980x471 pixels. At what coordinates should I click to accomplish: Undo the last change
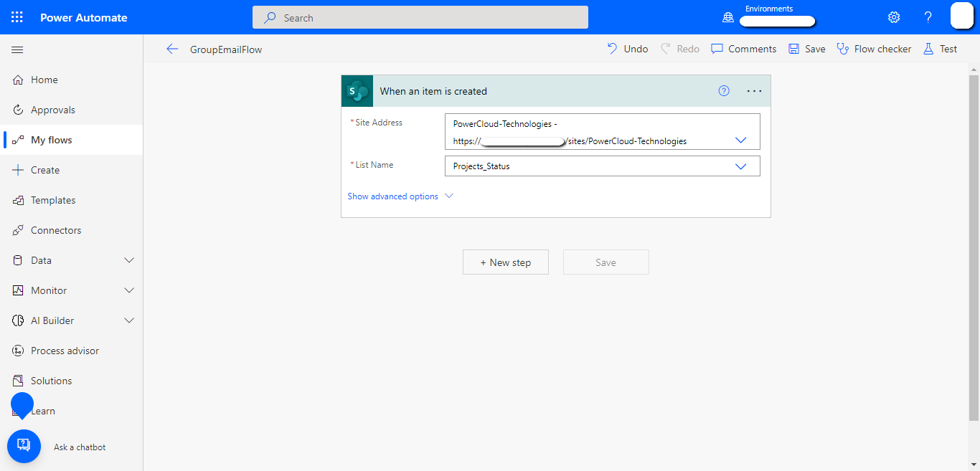[628, 49]
